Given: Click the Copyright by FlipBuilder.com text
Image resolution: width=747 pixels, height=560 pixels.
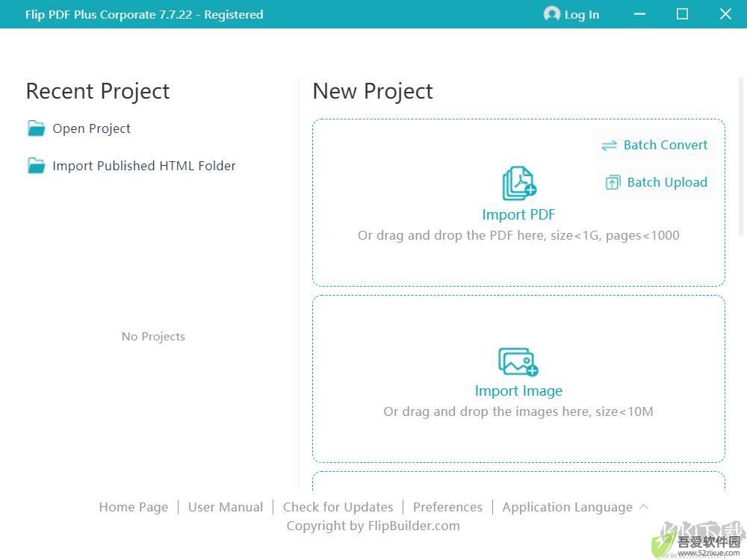Looking at the screenshot, I should 373,526.
